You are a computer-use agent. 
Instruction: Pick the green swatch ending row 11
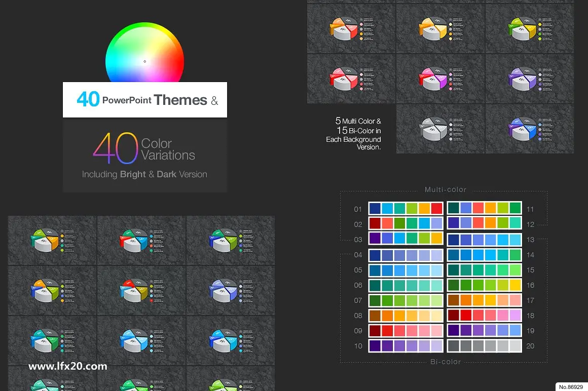[515, 208]
